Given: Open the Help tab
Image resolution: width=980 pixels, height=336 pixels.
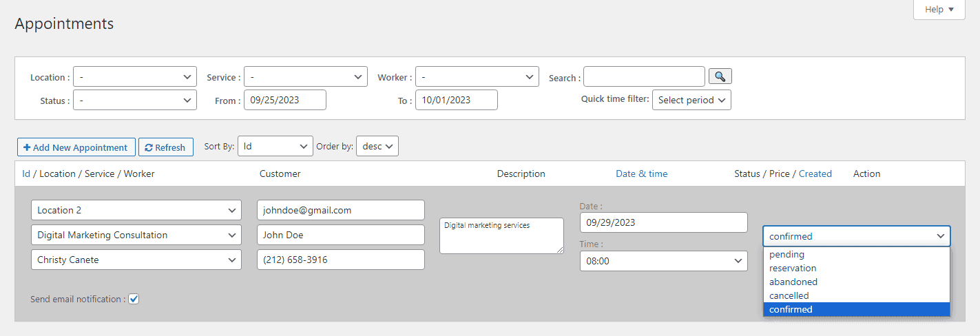Looking at the screenshot, I should point(939,10).
